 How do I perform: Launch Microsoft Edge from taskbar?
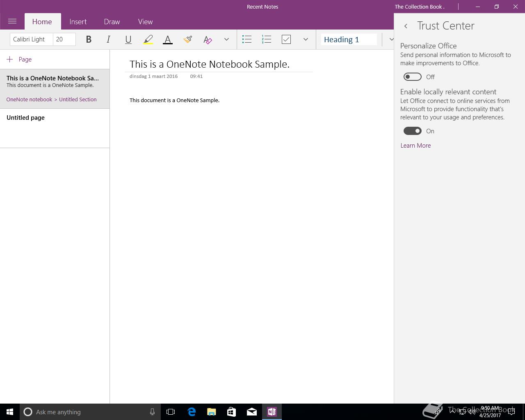[192, 412]
